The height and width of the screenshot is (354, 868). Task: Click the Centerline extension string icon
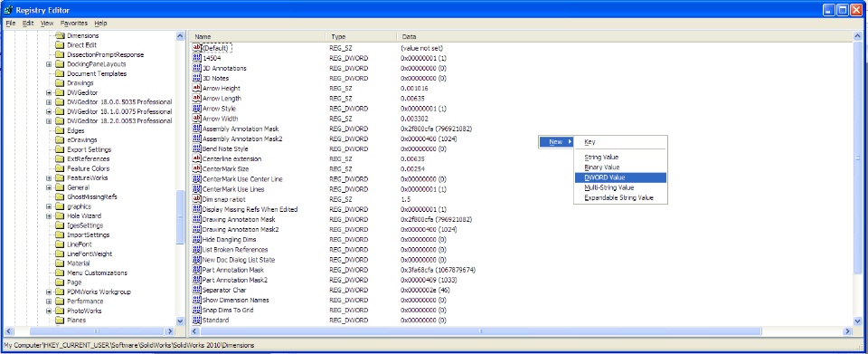pyautogui.click(x=196, y=159)
